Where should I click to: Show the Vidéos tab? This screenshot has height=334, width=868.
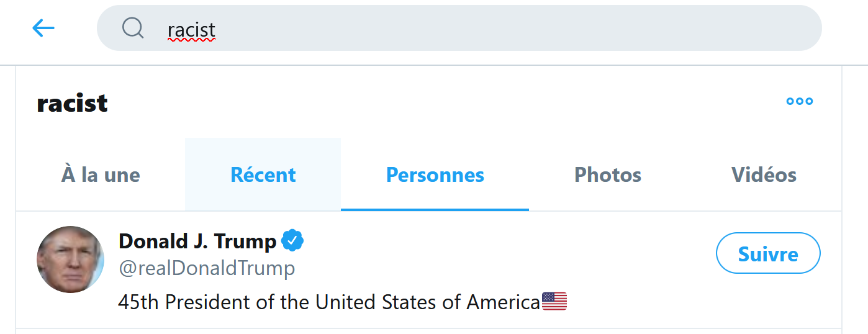tap(764, 175)
